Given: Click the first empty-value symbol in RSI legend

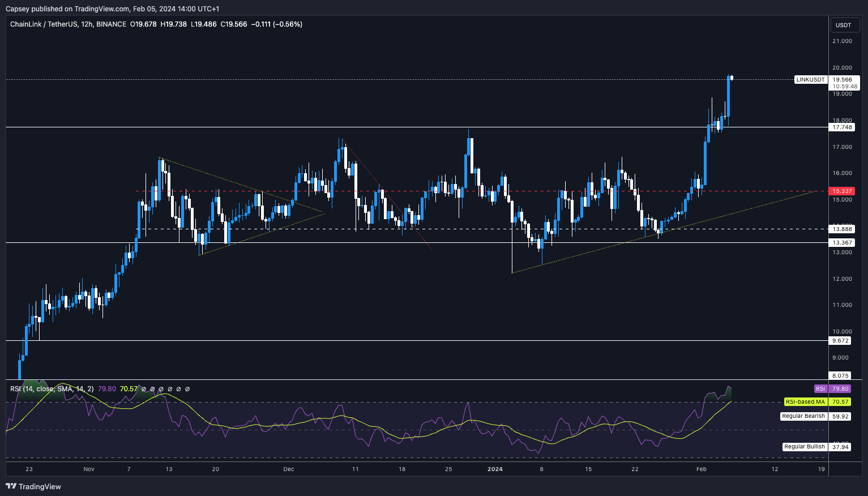Looking at the screenshot, I should point(143,390).
